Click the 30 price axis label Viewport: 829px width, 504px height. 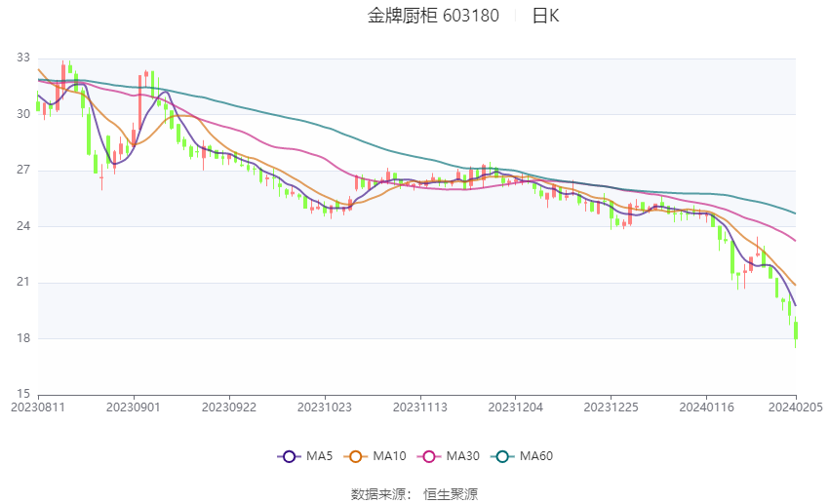pos(23,114)
